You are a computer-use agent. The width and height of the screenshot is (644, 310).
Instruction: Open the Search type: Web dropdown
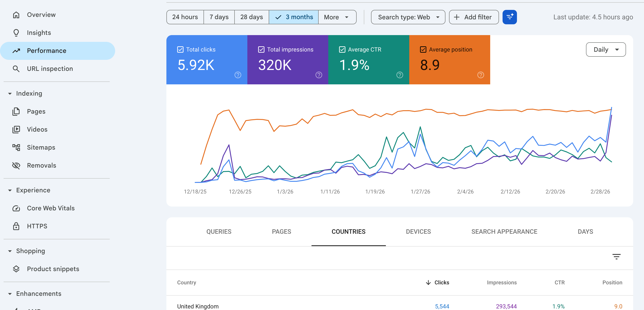408,17
